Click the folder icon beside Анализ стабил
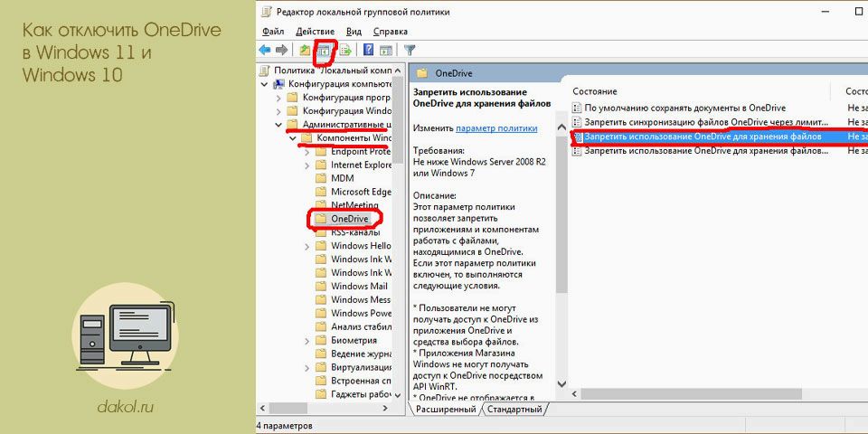Screen dimensions: 868x434 [321, 326]
